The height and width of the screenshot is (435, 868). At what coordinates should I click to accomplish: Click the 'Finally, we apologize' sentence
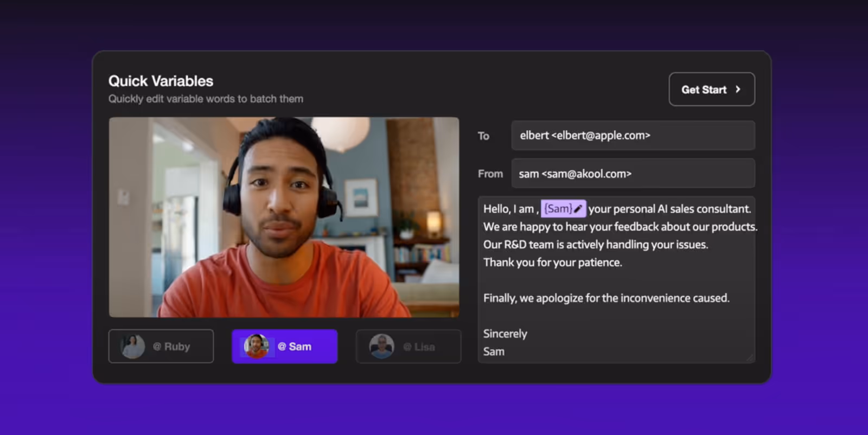(607, 298)
